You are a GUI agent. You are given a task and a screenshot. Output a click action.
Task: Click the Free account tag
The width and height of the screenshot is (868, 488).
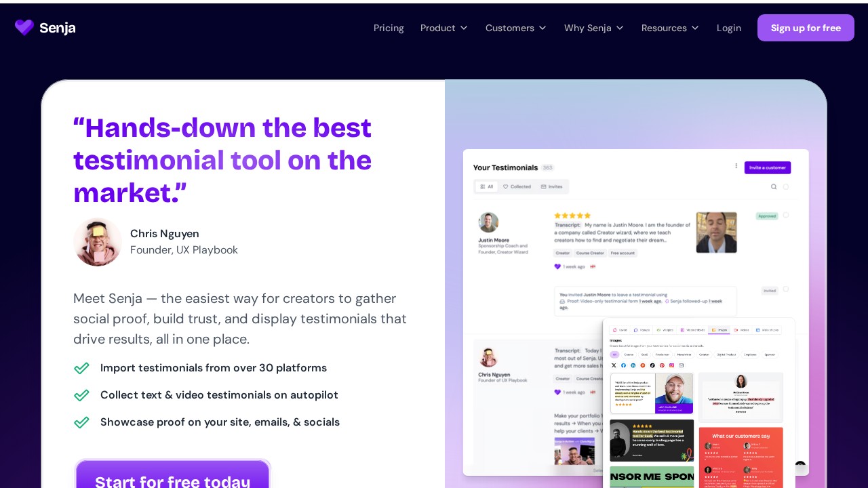pos(623,253)
